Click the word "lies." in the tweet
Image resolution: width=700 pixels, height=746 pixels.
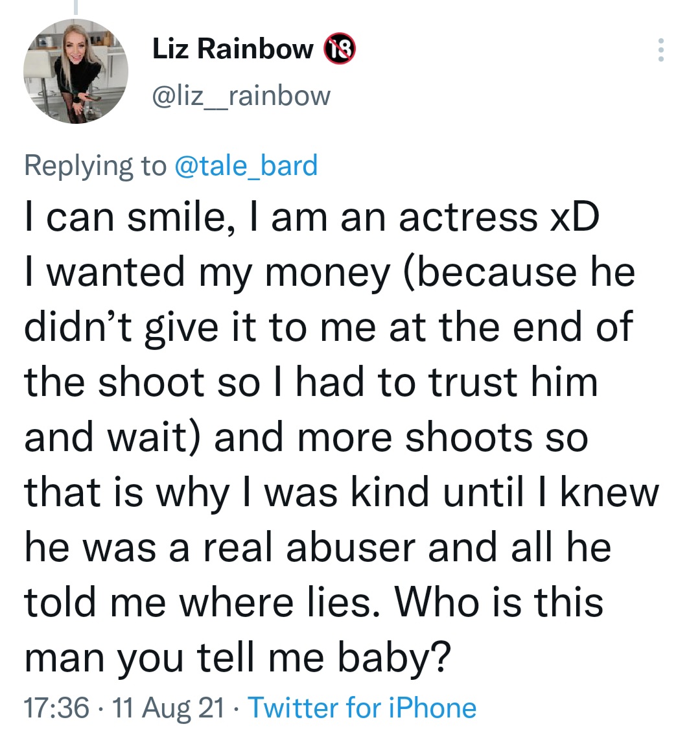click(344, 602)
